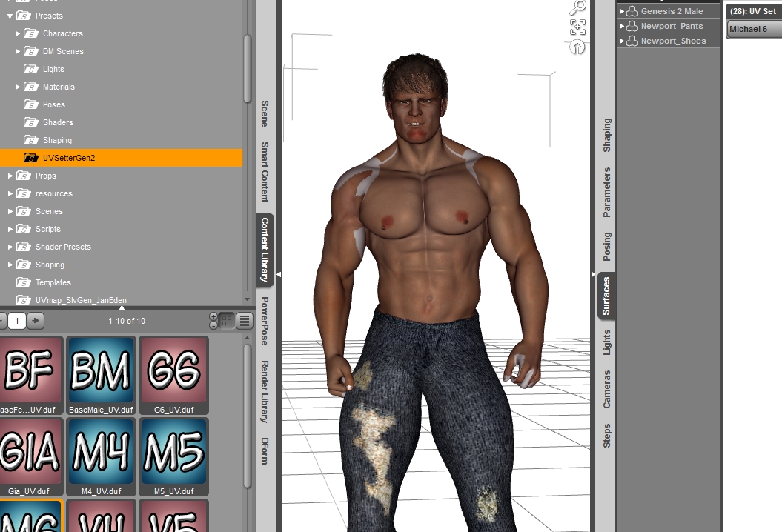Expand the Scenes folder
782x532 pixels.
pyautogui.click(x=10, y=211)
